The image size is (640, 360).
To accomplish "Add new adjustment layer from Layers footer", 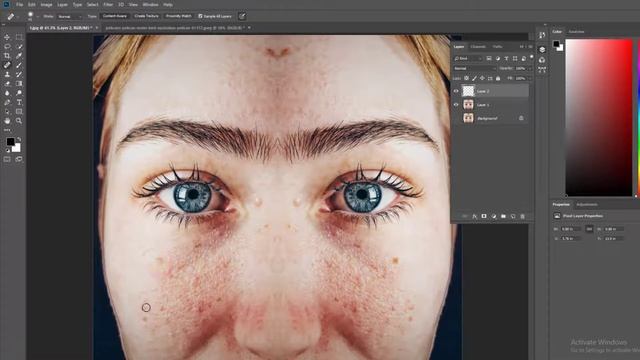I will coord(494,216).
